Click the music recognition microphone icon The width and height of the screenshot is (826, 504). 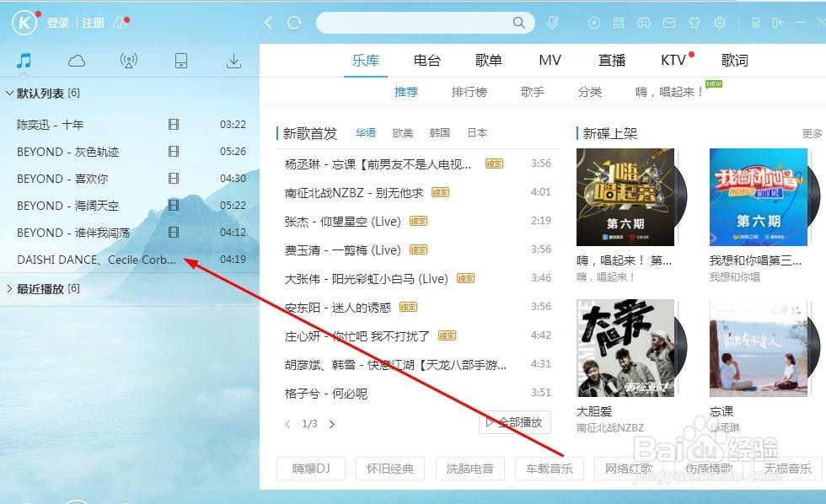click(x=553, y=22)
